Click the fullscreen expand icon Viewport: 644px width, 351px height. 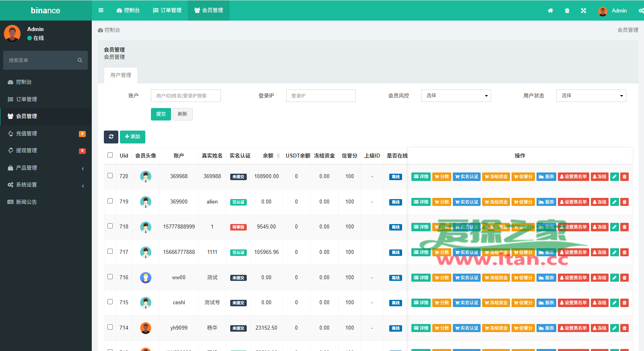point(583,11)
